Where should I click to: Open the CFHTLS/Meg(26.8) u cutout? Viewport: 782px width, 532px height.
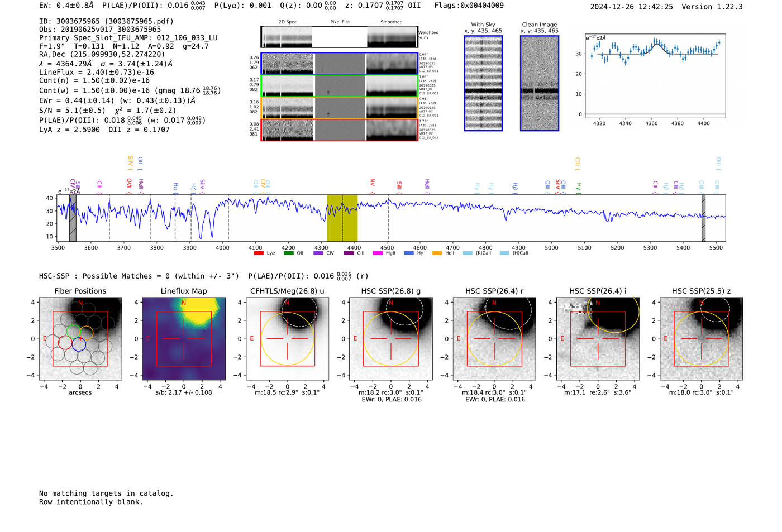(287, 339)
